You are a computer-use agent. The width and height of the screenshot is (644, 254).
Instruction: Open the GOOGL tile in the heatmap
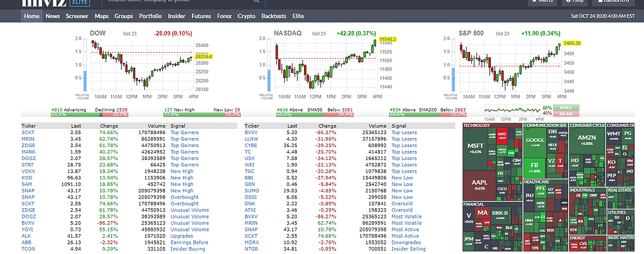[535, 142]
